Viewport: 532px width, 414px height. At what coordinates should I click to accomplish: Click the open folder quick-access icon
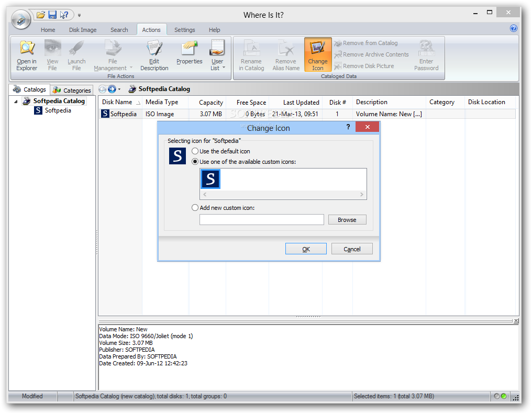point(41,15)
